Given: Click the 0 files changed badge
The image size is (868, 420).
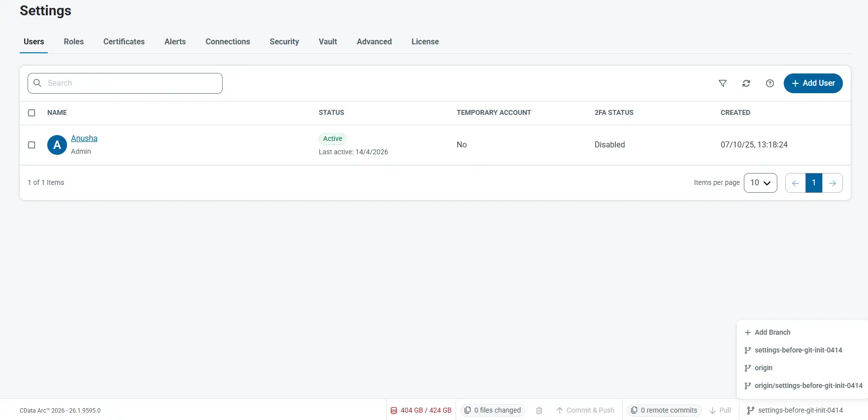Looking at the screenshot, I should [493, 410].
